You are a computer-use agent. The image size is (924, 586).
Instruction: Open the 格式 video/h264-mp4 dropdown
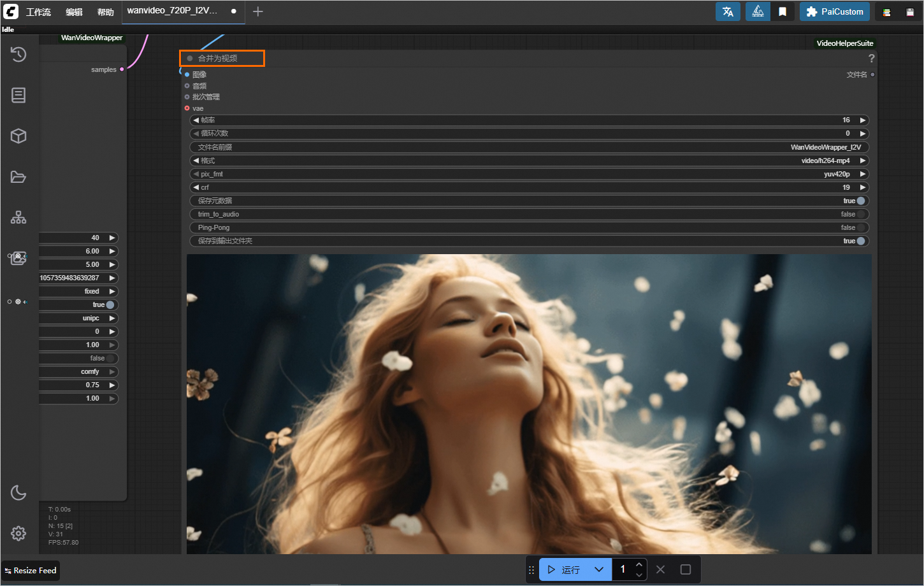point(529,161)
